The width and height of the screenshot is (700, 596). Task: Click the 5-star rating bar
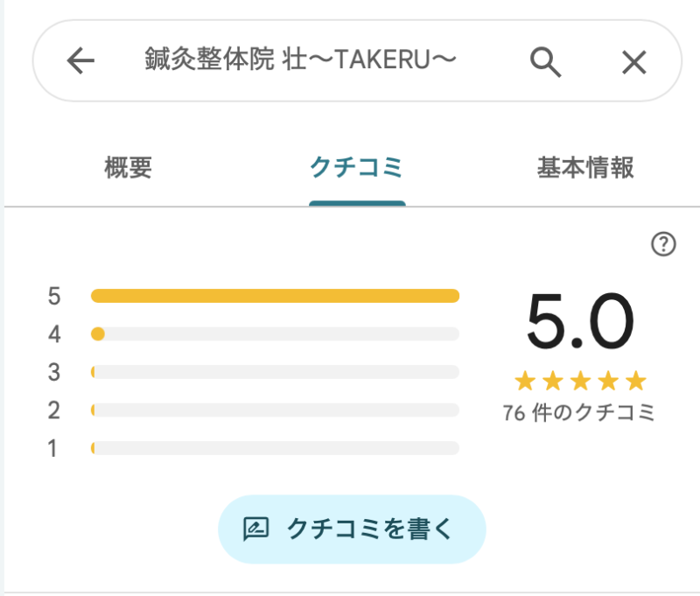[x=275, y=296]
